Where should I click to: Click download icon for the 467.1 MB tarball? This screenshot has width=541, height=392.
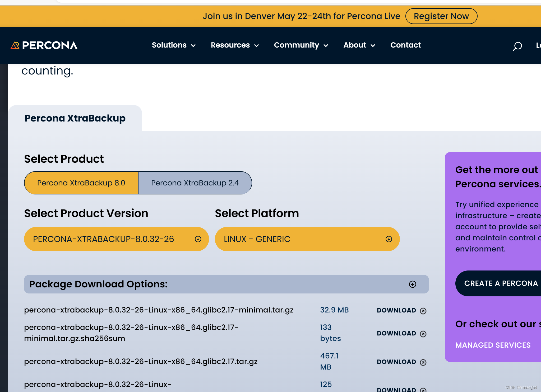point(423,362)
